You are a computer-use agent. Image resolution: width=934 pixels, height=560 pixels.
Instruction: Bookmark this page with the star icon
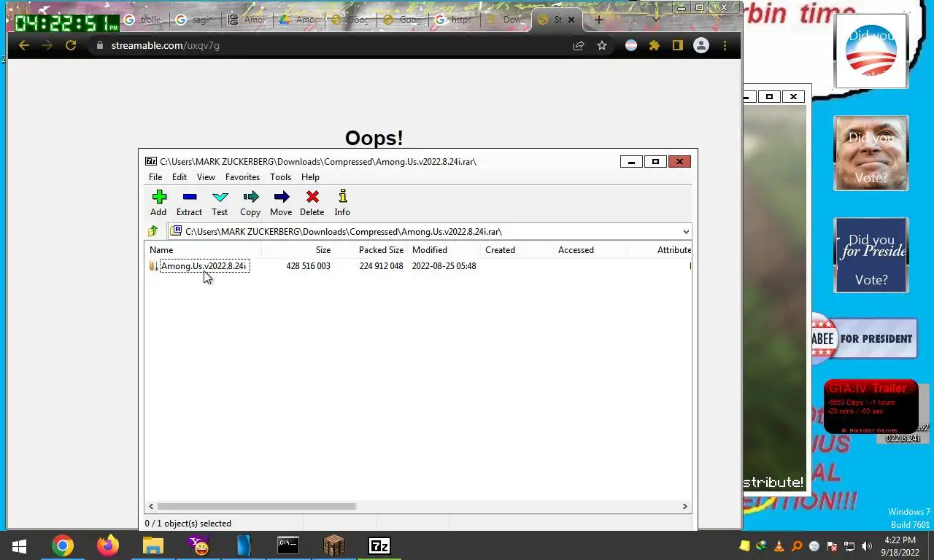tap(602, 45)
